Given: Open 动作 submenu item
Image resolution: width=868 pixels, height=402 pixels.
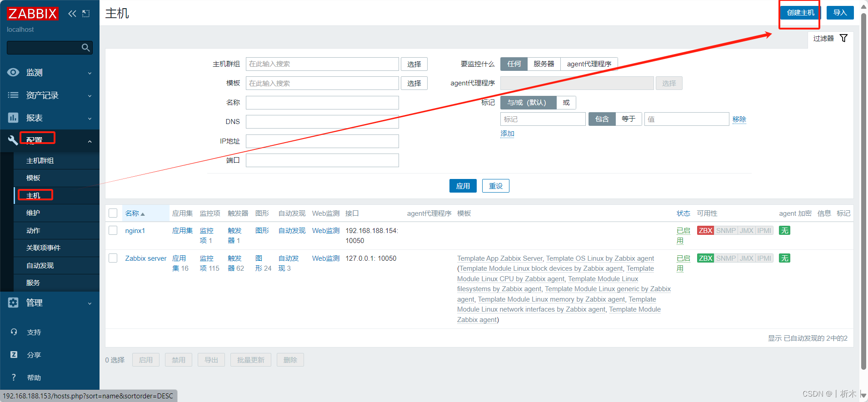Looking at the screenshot, I should [x=56, y=231].
